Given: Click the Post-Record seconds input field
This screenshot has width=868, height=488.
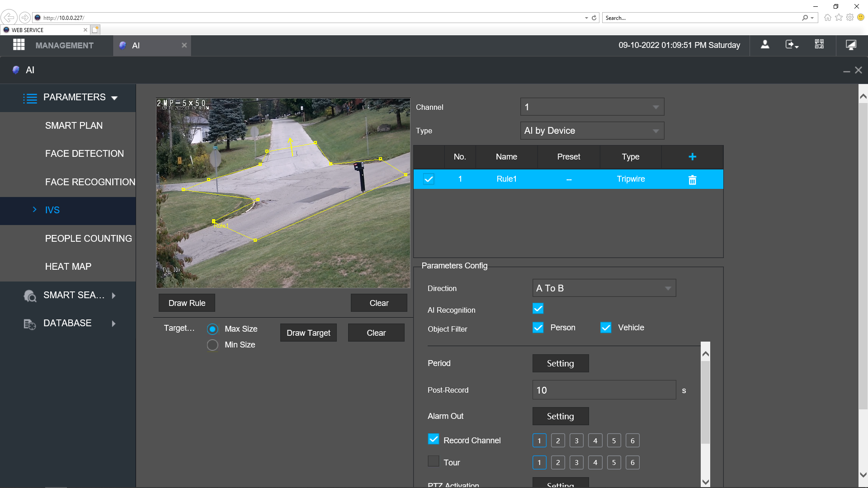Looking at the screenshot, I should tap(604, 390).
